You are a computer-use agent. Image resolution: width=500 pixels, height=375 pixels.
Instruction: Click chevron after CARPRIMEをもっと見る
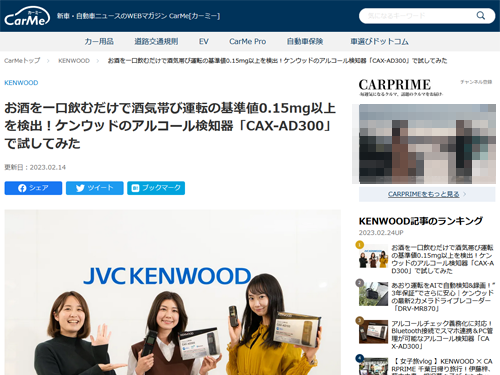[465, 194]
